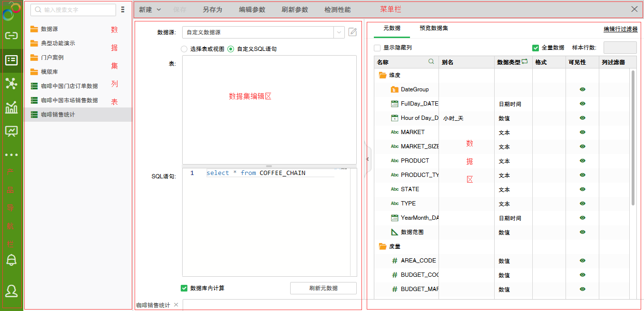
Task: Toggle the 全量数据 checkbox
Action: tap(536, 48)
